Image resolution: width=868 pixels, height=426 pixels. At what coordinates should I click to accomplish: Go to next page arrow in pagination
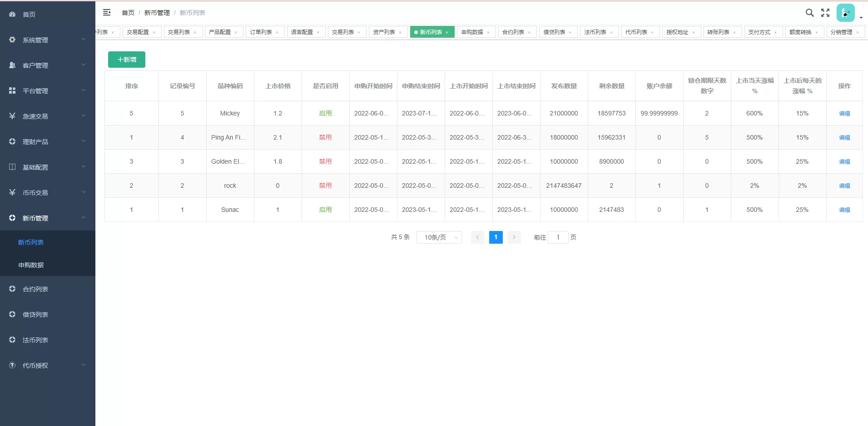pos(514,237)
